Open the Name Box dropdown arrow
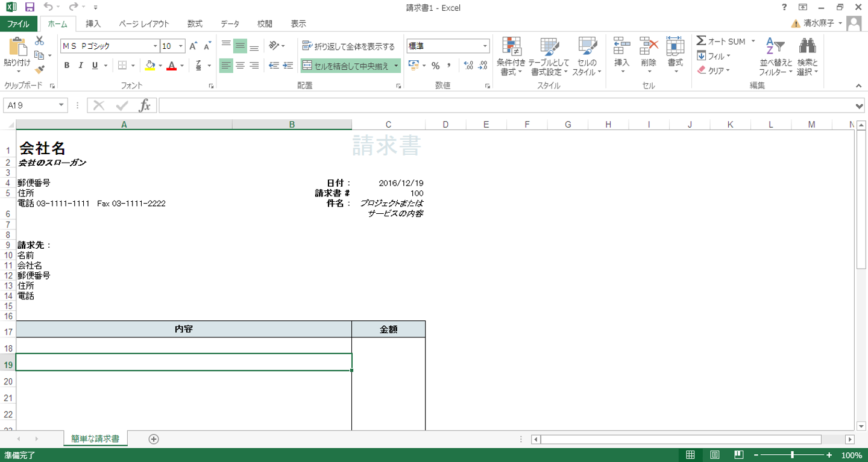Screen dimensions: 868x462 tap(61, 106)
